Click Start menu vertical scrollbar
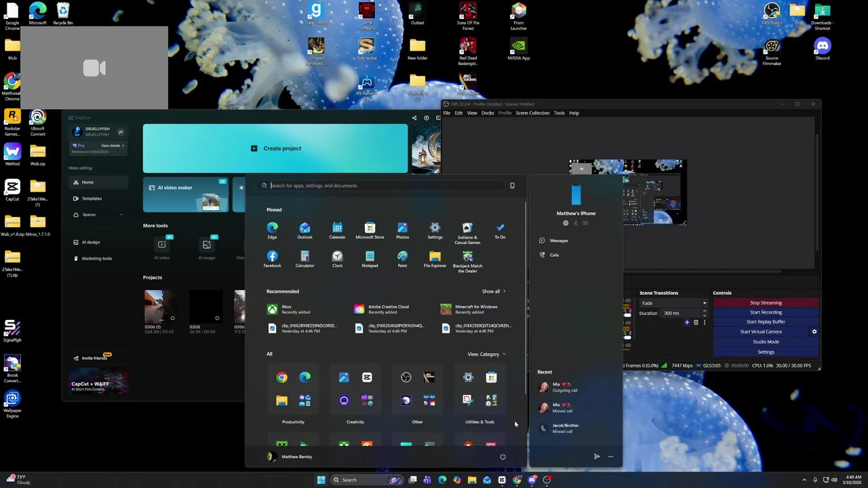This screenshot has width=868, height=488. tap(525, 298)
